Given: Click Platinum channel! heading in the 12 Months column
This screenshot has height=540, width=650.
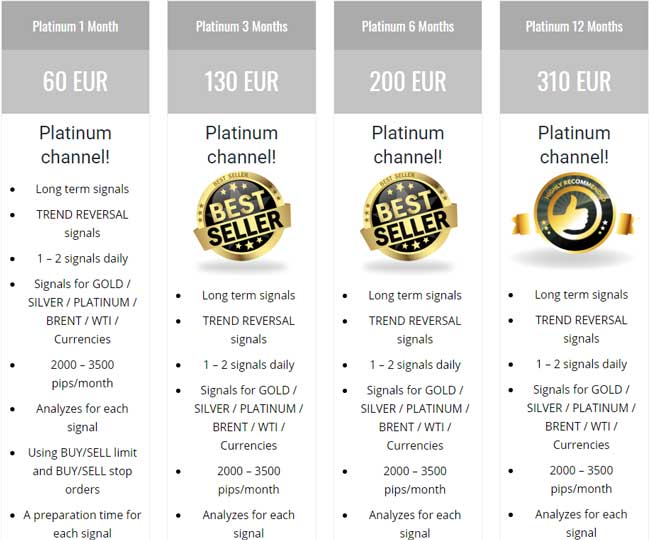Looking at the screenshot, I should pyautogui.click(x=574, y=144).
